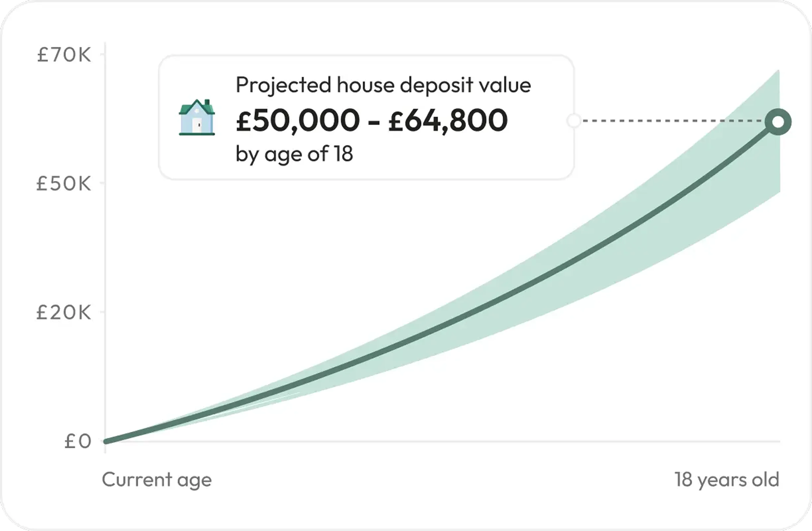The image size is (812, 531).
Task: Click the £50K y-axis label
Action: click(64, 184)
